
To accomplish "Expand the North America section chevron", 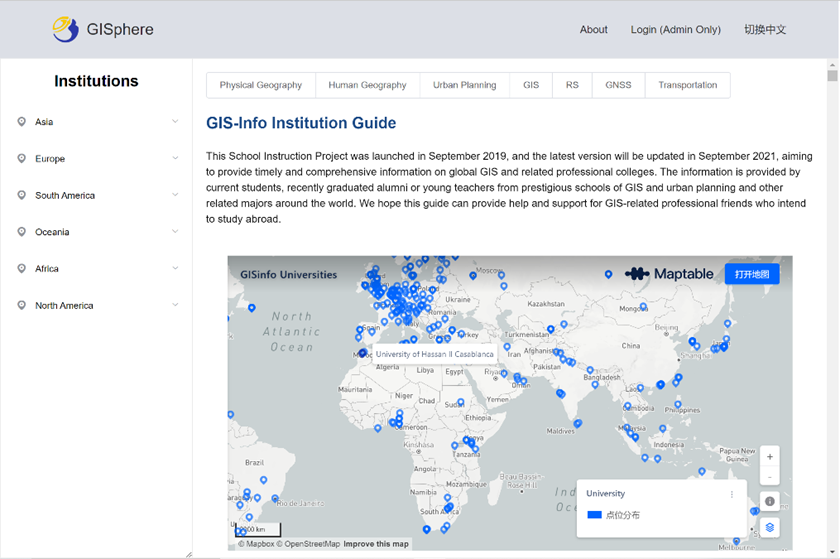I will tap(175, 305).
